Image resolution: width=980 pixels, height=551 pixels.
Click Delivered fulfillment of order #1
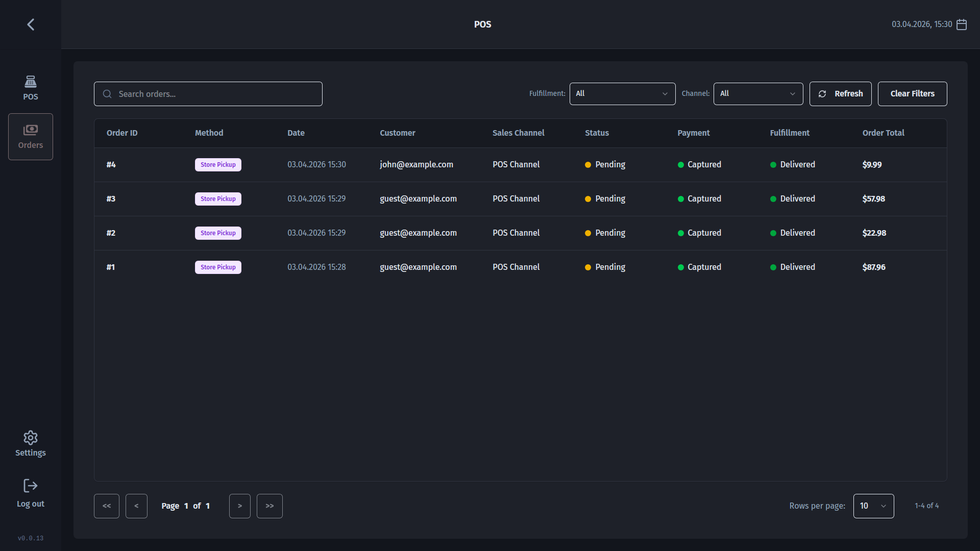[793, 267]
